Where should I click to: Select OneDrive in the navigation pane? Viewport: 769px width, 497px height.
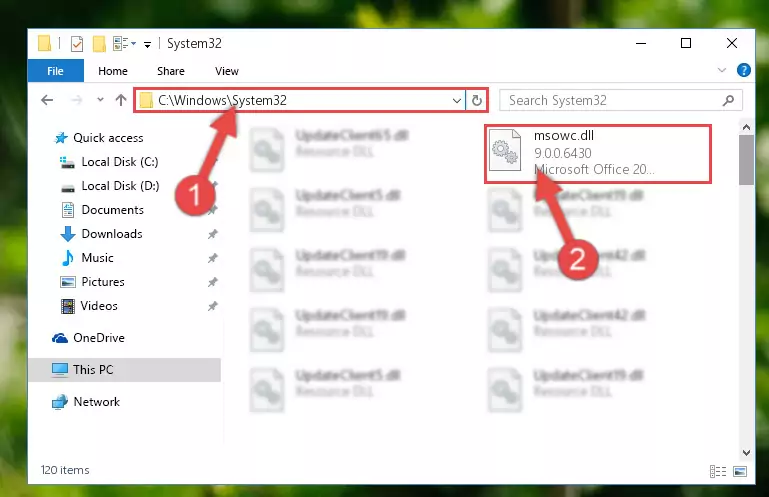click(x=99, y=338)
